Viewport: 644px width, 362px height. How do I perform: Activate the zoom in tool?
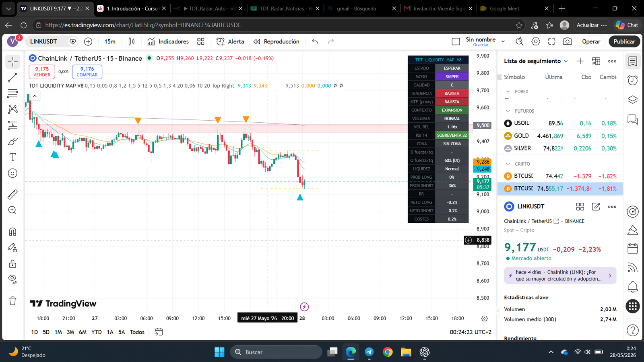coord(13,210)
